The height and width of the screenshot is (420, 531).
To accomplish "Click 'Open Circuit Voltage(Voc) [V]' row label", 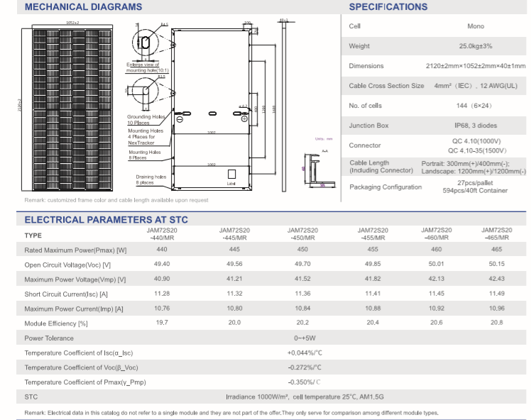I will click(67, 265).
